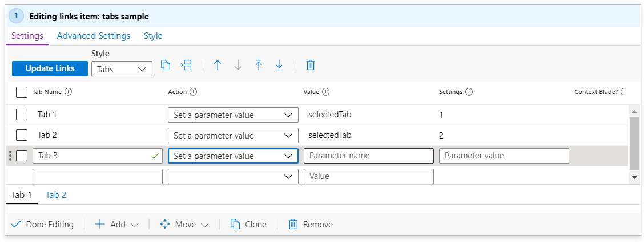Click the empty new-row Tab Name field
The height and width of the screenshot is (244, 644).
pos(97,176)
